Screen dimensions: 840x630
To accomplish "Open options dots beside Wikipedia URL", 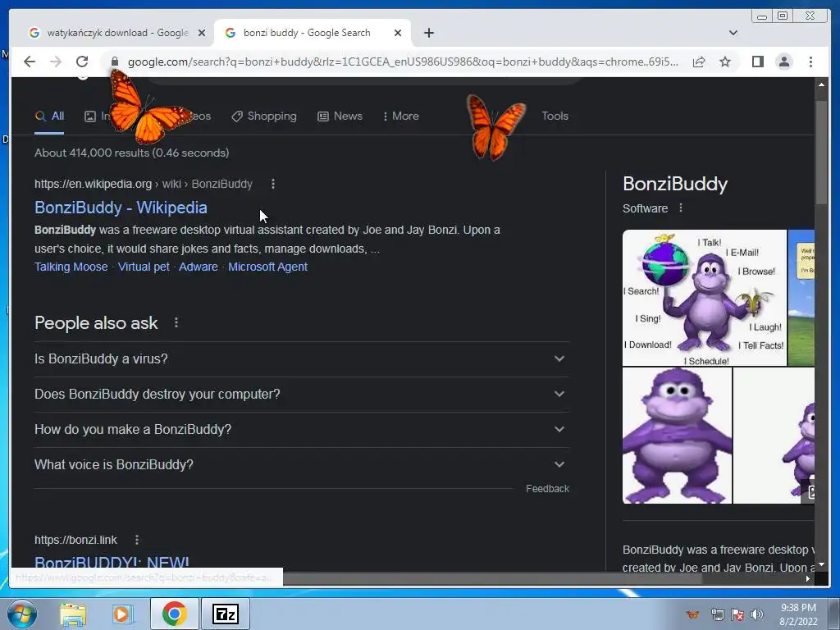I will pos(272,184).
